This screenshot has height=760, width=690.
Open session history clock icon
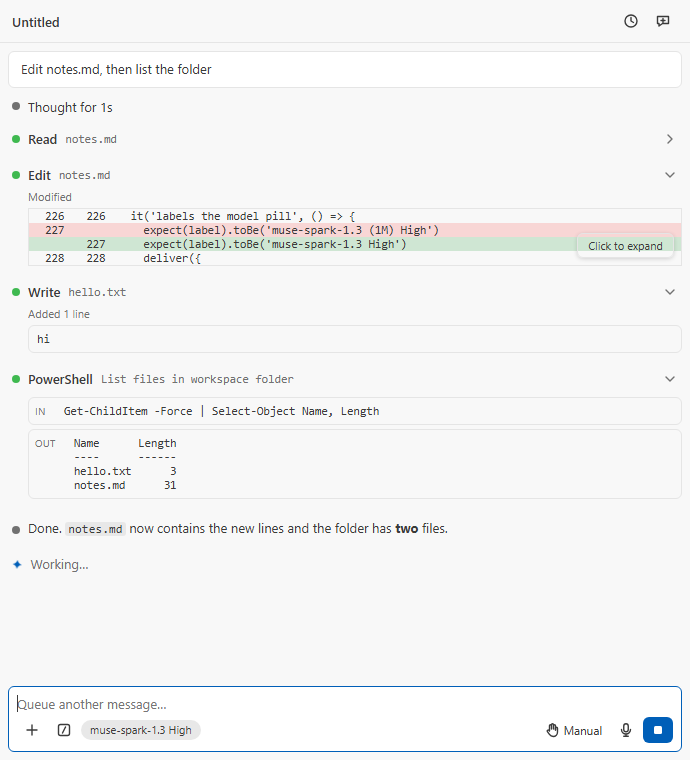click(630, 21)
